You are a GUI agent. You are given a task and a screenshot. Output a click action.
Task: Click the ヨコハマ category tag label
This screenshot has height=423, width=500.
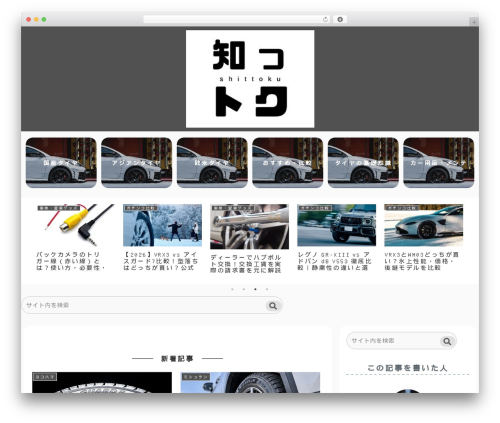coord(45,377)
